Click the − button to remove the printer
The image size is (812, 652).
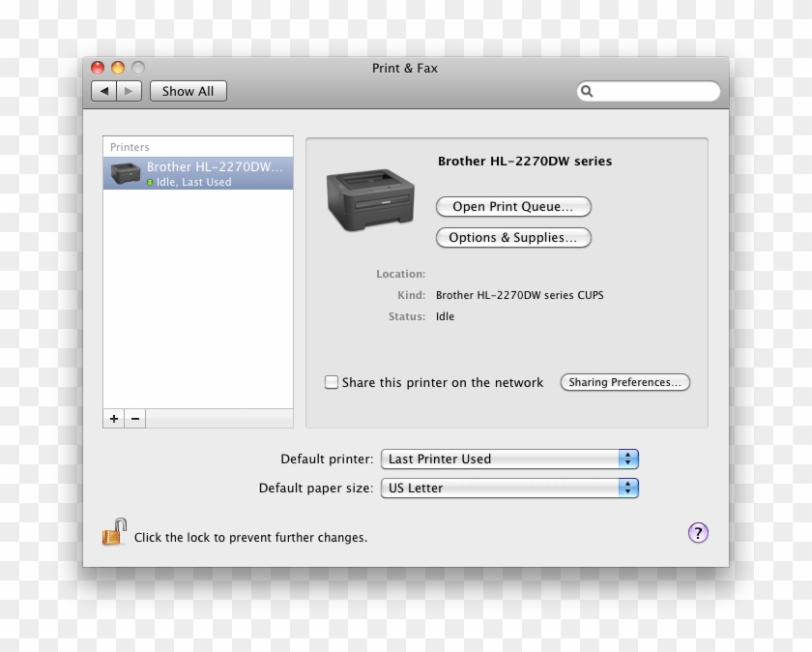134,418
